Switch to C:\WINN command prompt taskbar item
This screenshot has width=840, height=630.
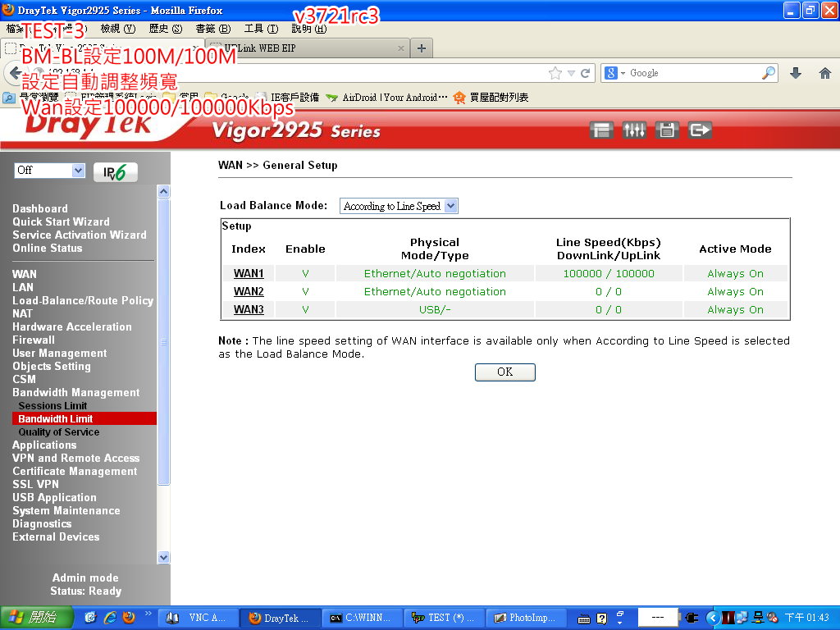pos(361,618)
